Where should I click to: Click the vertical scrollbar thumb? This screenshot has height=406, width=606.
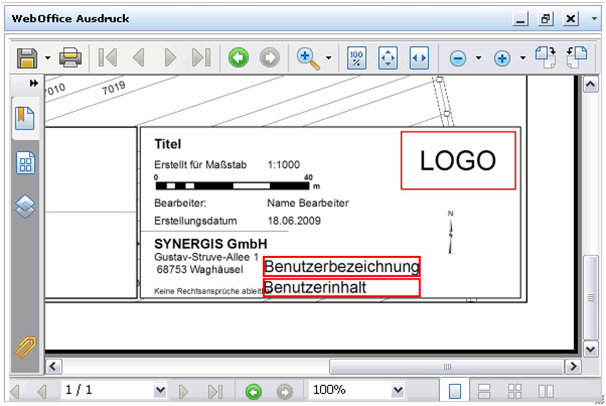[x=591, y=297]
